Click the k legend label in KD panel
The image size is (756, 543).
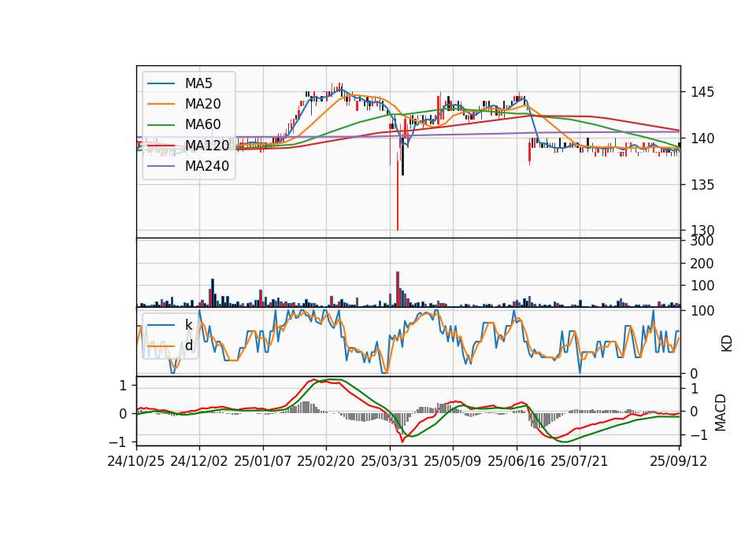tap(188, 325)
